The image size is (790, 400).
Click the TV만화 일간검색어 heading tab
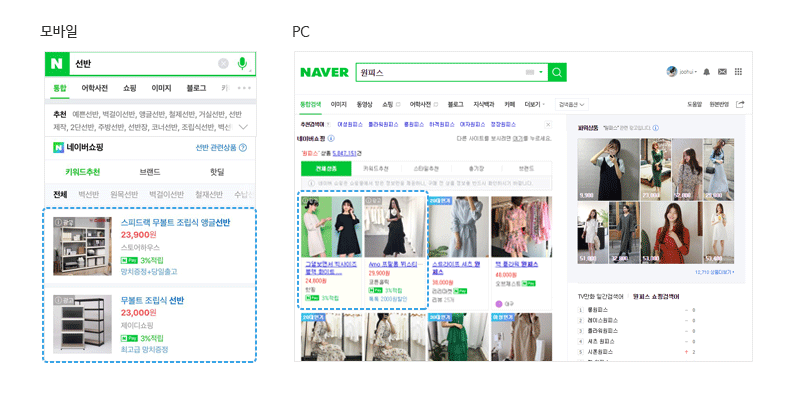pos(600,297)
